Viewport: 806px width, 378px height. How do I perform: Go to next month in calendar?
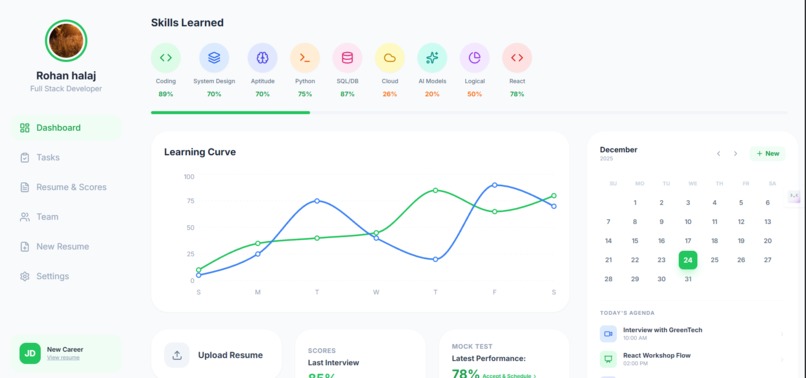(736, 153)
